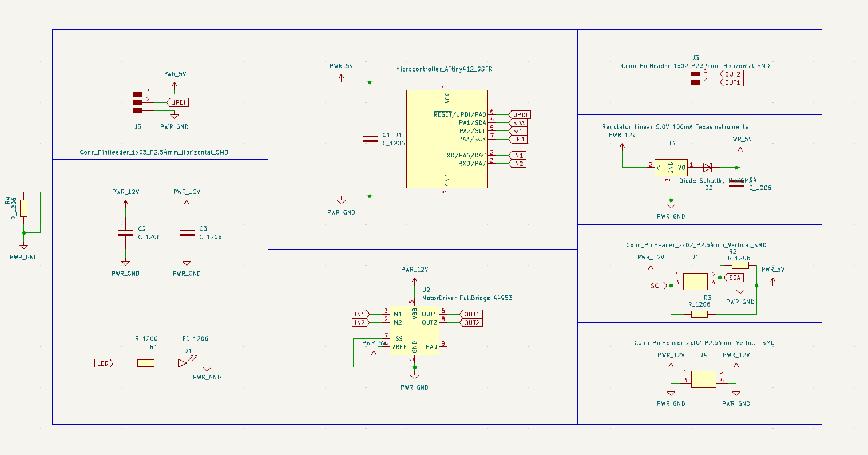Click the VREF pin name on U2
868x455 pixels.
399,347
